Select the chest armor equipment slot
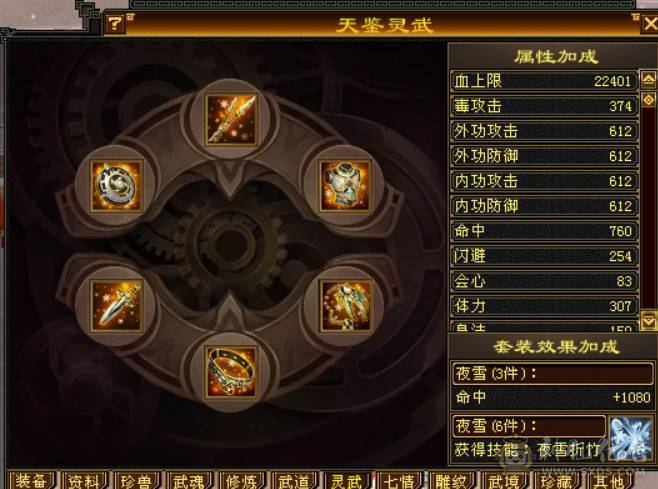Image resolution: width=658 pixels, height=489 pixels. (x=345, y=185)
